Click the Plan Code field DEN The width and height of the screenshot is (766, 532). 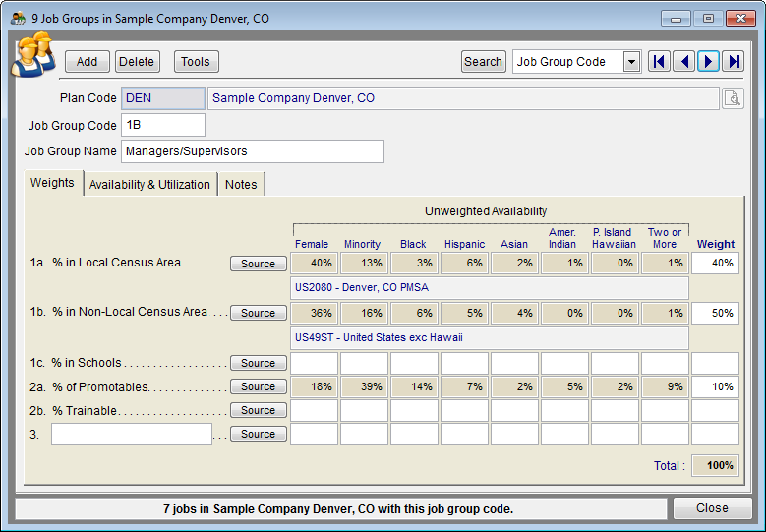(163, 98)
